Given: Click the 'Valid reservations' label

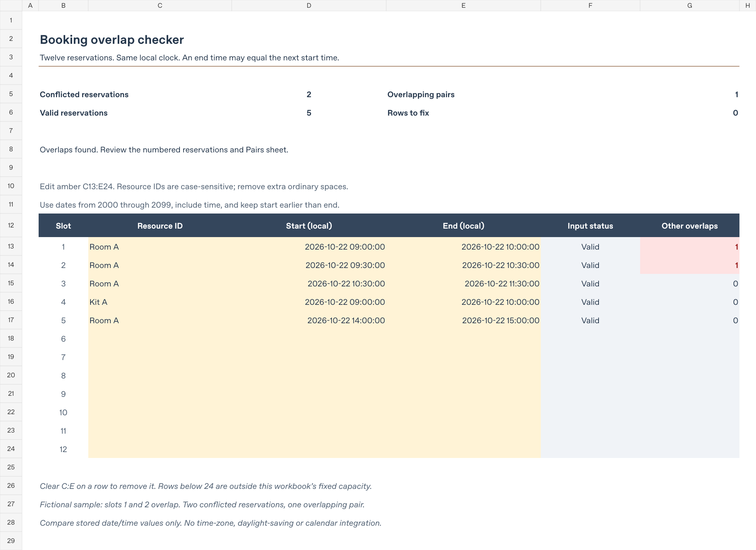Looking at the screenshot, I should click(x=74, y=113).
